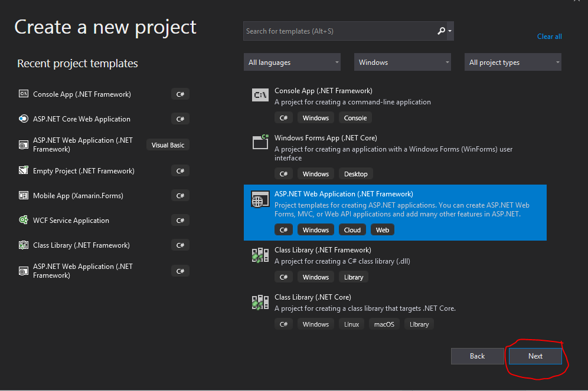
Task: Open the Windows platform dropdown
Action: point(403,62)
